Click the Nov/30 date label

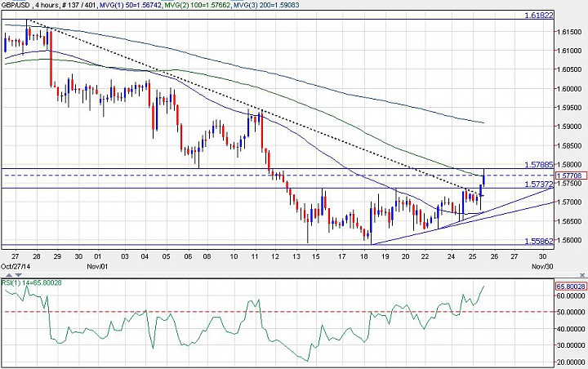[542, 266]
